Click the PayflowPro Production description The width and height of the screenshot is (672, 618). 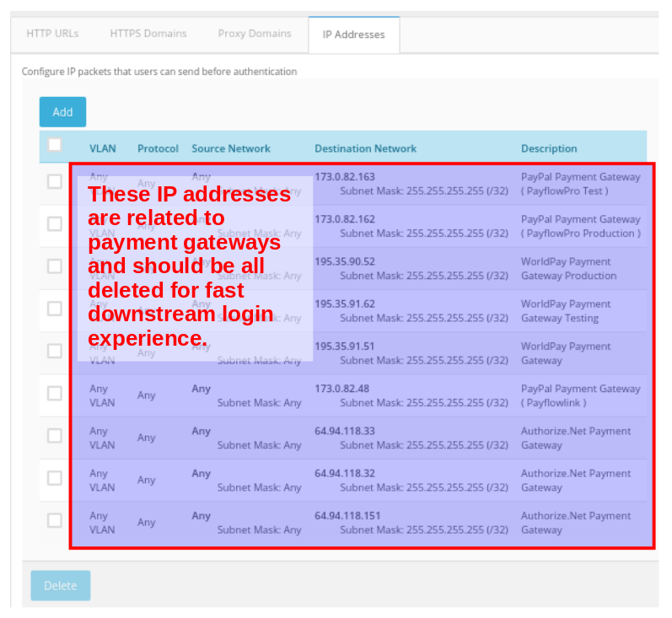pyautogui.click(x=581, y=227)
